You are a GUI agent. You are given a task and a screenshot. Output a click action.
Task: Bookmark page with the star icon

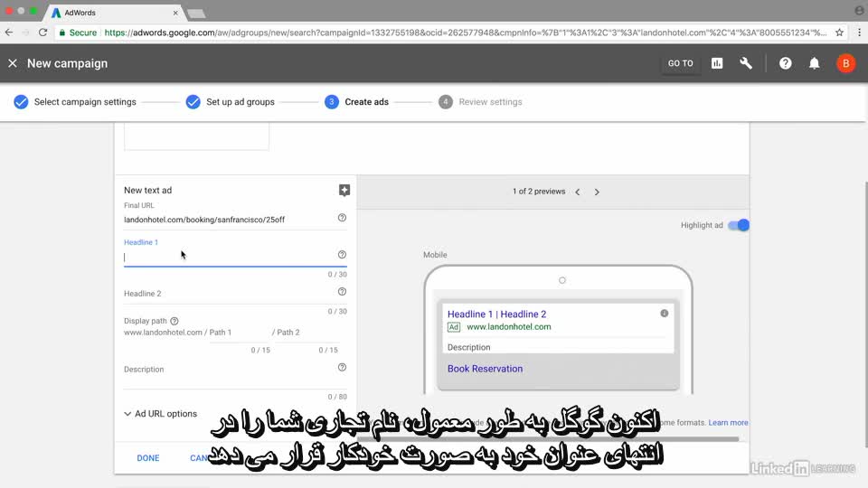[839, 32]
